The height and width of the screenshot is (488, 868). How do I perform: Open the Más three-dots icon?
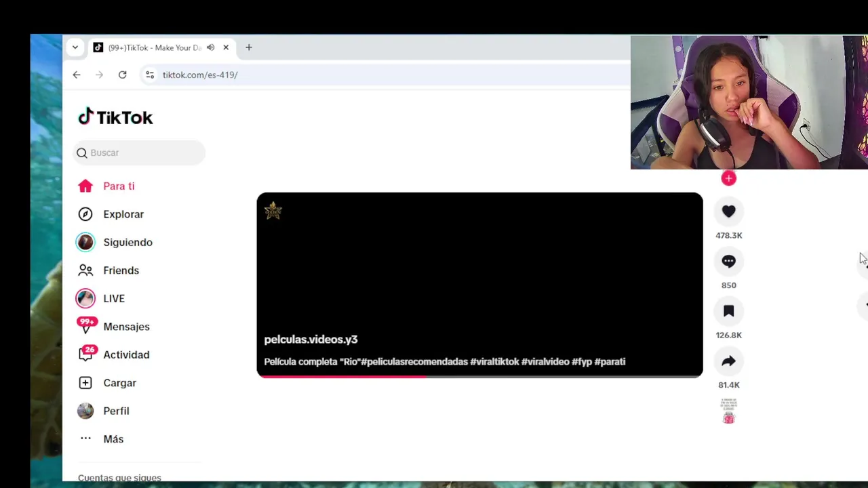tap(85, 439)
